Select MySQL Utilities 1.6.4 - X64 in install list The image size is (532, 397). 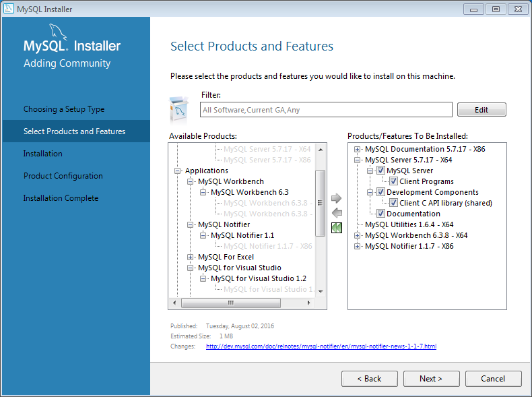coord(409,224)
